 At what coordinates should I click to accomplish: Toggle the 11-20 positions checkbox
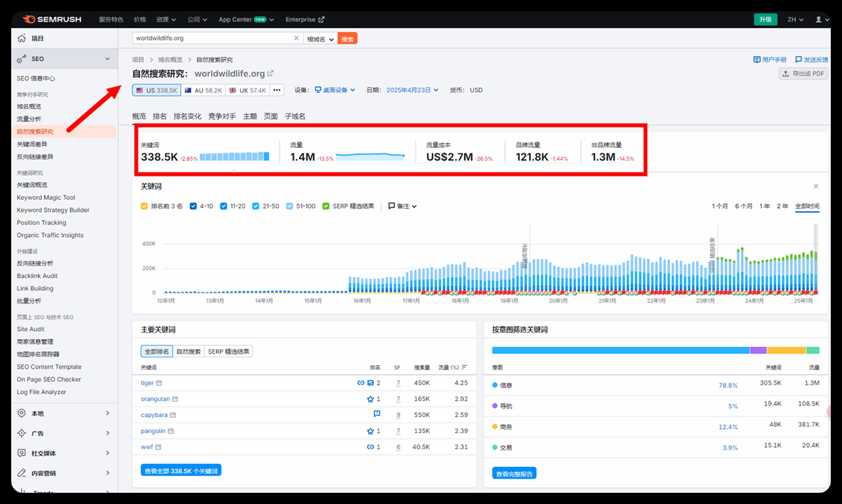(x=223, y=206)
